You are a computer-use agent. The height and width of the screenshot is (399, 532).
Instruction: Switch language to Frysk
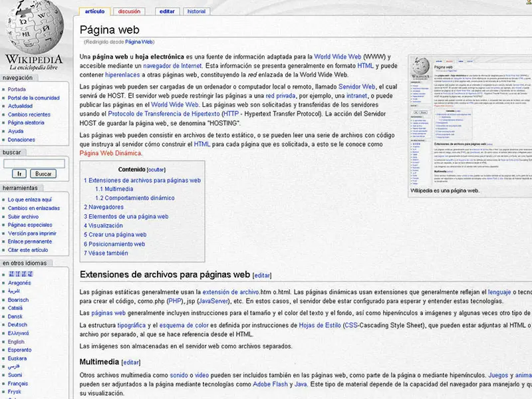click(x=14, y=392)
